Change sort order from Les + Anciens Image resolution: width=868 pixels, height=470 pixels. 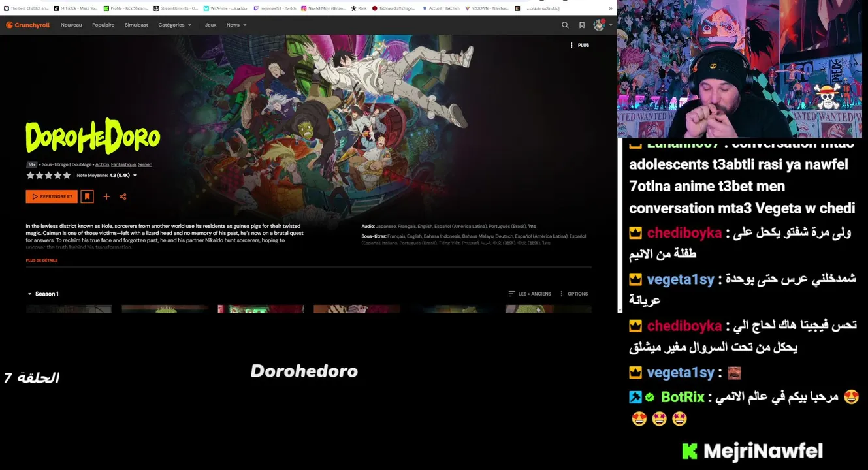click(x=529, y=294)
